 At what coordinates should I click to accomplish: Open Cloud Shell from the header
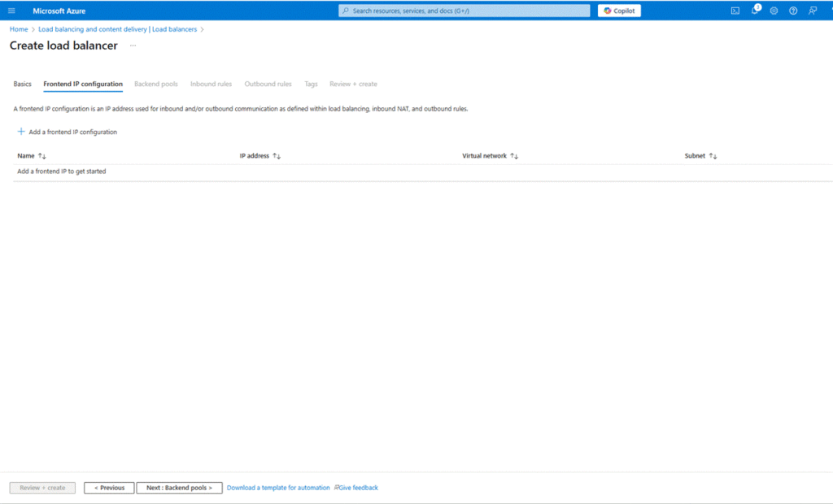point(735,11)
